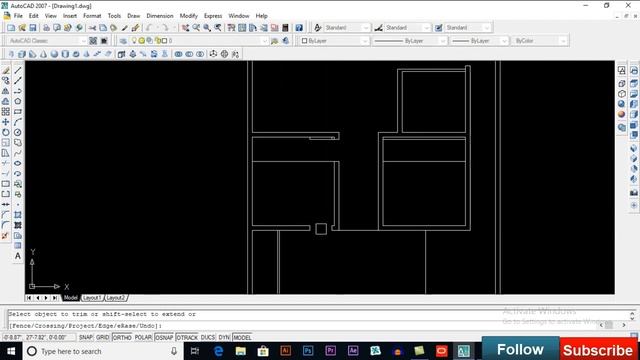Open File Explorer from the taskbar
Screen dimensions: 640x360
click(241, 351)
